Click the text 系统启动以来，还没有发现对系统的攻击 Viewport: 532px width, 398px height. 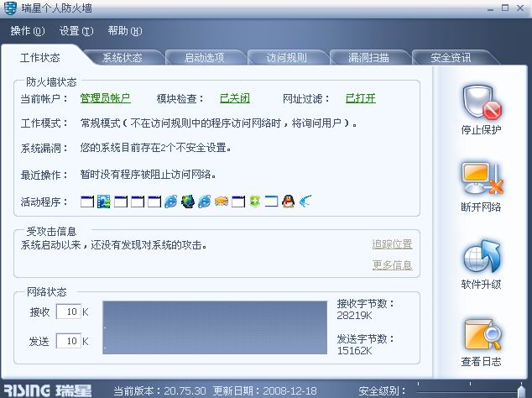113,245
